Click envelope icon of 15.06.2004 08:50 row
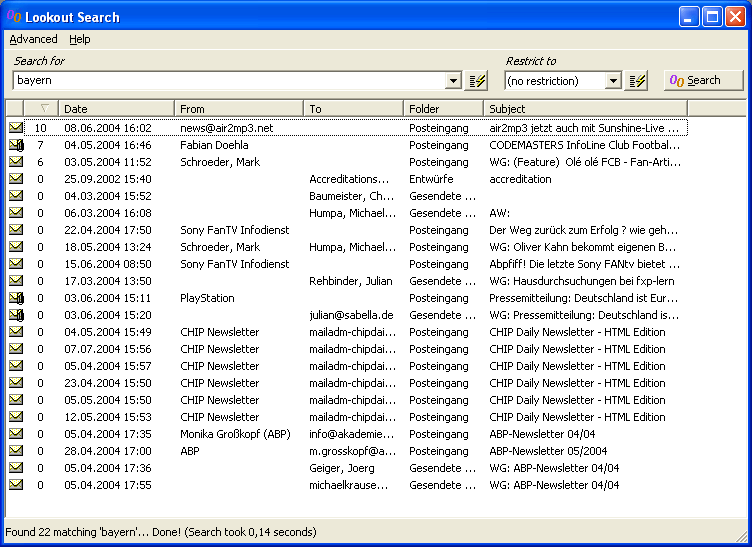The height and width of the screenshot is (547, 752). (16, 264)
